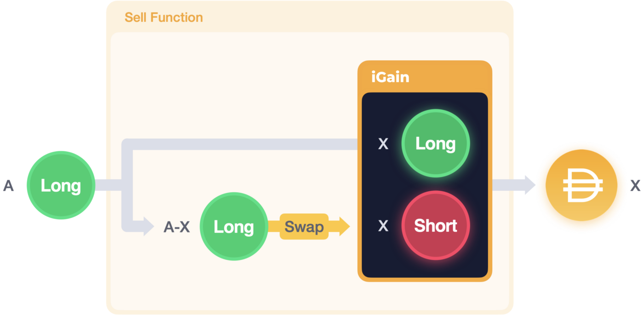The height and width of the screenshot is (315, 644).
Task: Click the X next to Short token
Action: tap(383, 226)
